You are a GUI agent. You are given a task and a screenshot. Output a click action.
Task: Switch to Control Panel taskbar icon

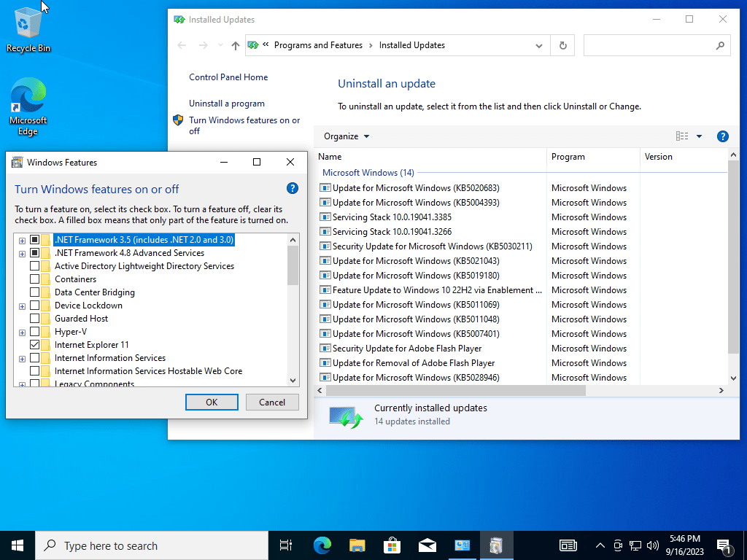point(462,545)
